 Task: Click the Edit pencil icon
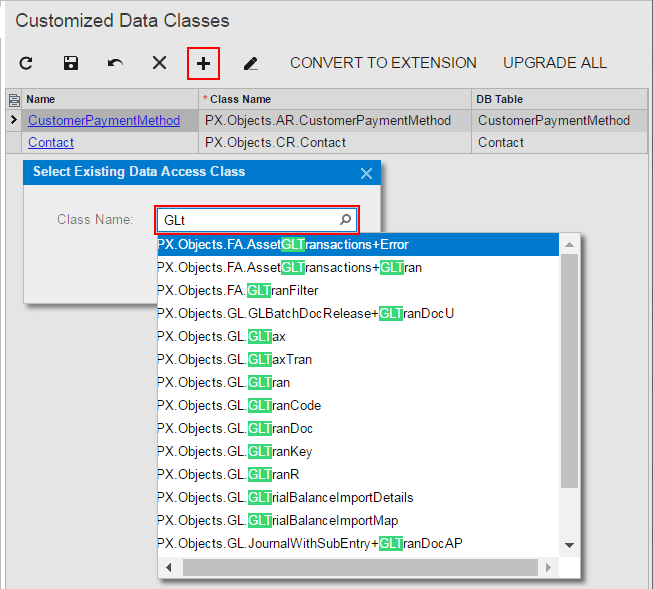250,63
